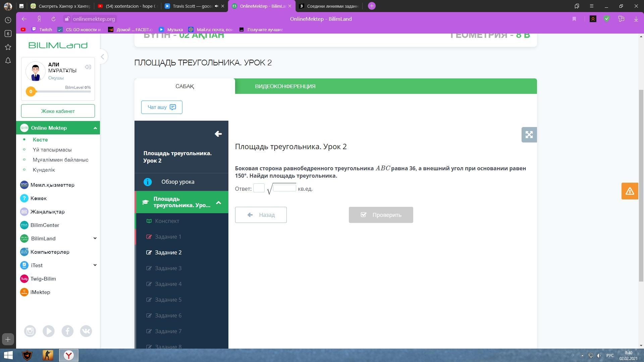Viewport: 644px width, 362px height.
Task: Expand the iTest dropdown arrow
Action: point(95,265)
